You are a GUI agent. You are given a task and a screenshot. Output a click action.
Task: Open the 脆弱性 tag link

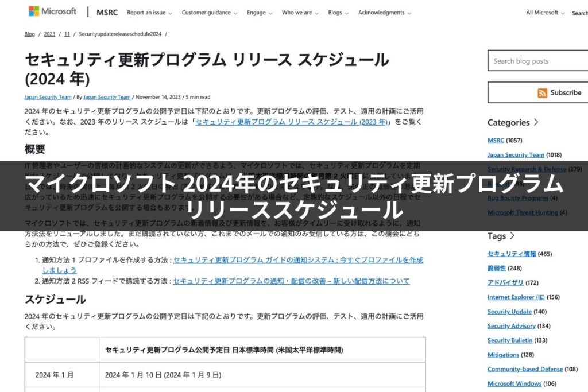coord(497,269)
